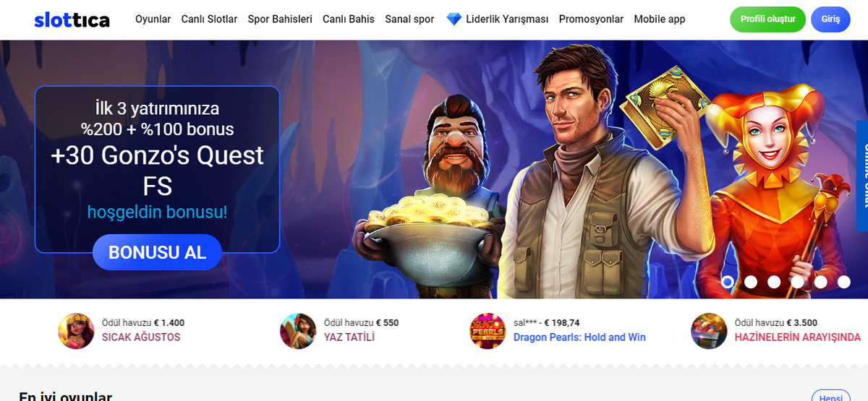
Task: Switch to the second banner slide dot
Action: point(751,282)
